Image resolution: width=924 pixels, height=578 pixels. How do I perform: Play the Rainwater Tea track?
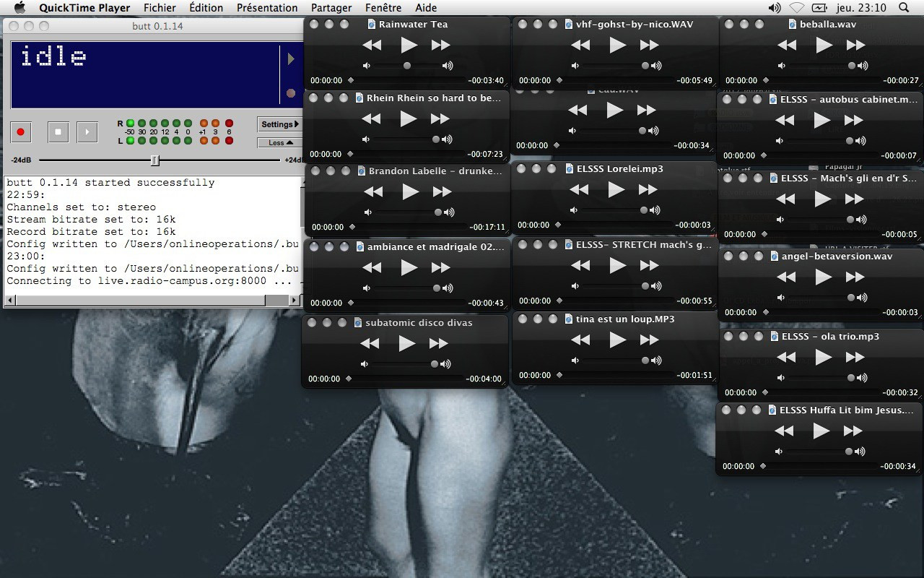409,45
